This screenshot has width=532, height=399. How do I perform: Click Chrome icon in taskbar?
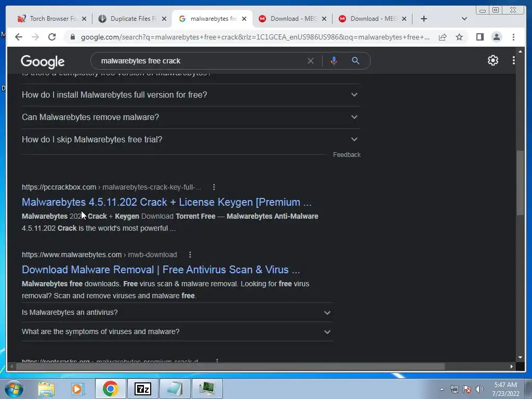pyautogui.click(x=110, y=389)
